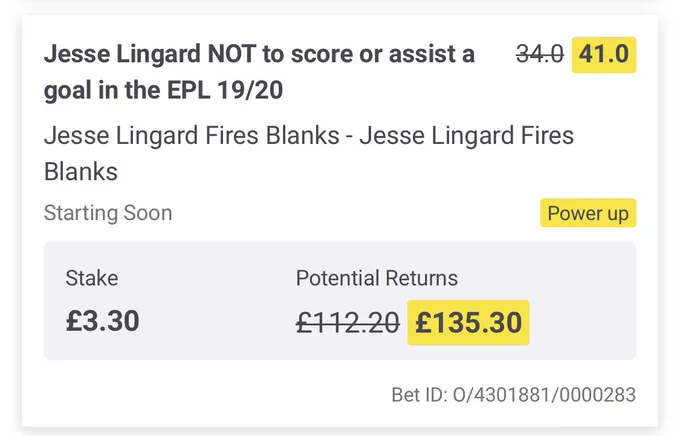Click 'Jesse Lingard' at start of market description
Viewport: 680px width, 436px height.
point(121,135)
